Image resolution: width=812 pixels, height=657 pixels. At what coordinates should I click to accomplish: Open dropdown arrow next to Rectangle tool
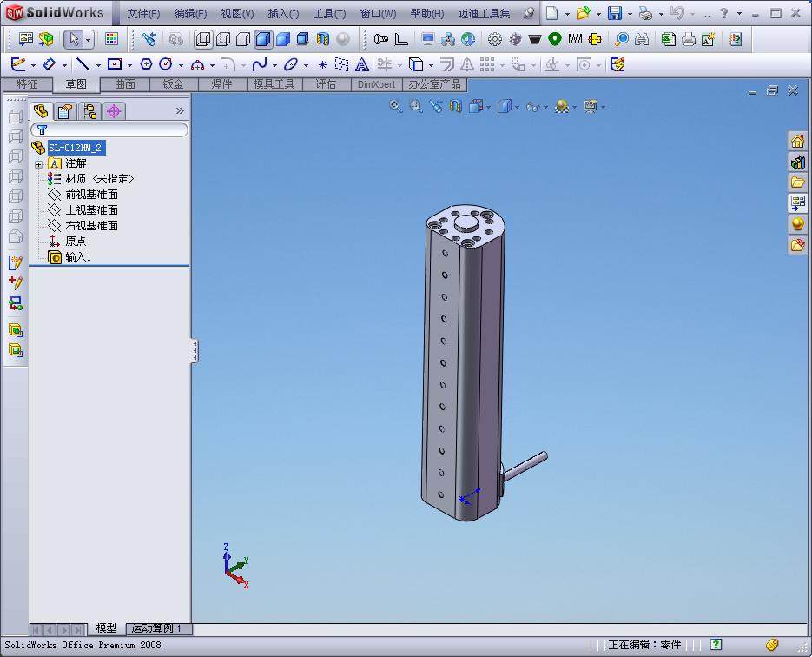coord(129,65)
